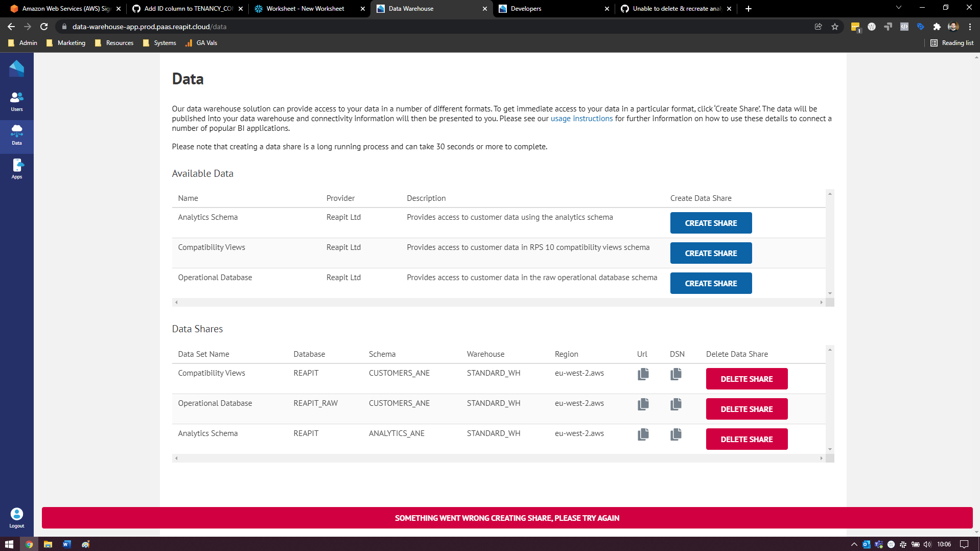The height and width of the screenshot is (551, 980).
Task: Expand hidden icons in the system tray
Action: (854, 544)
